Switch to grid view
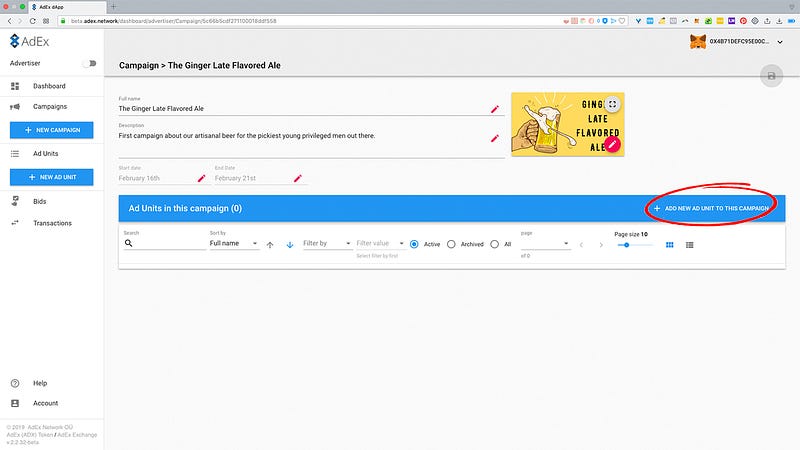The image size is (800, 450). coord(669,245)
